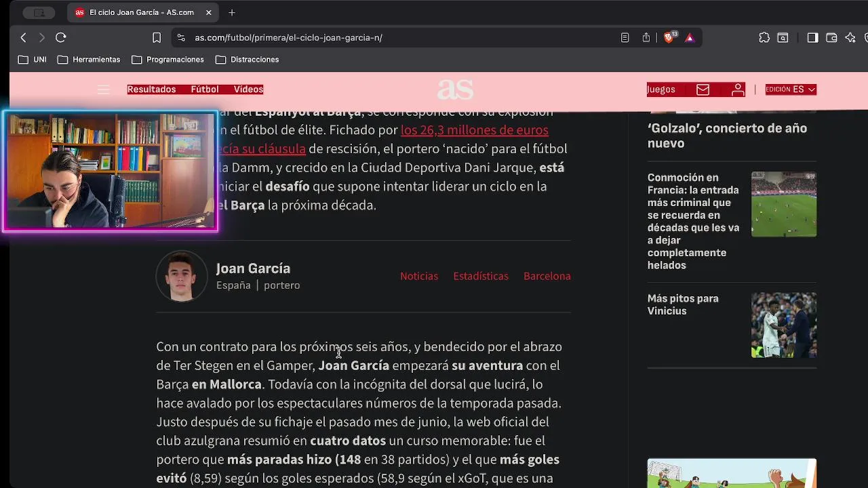Open the AS hamburger menu

click(103, 89)
